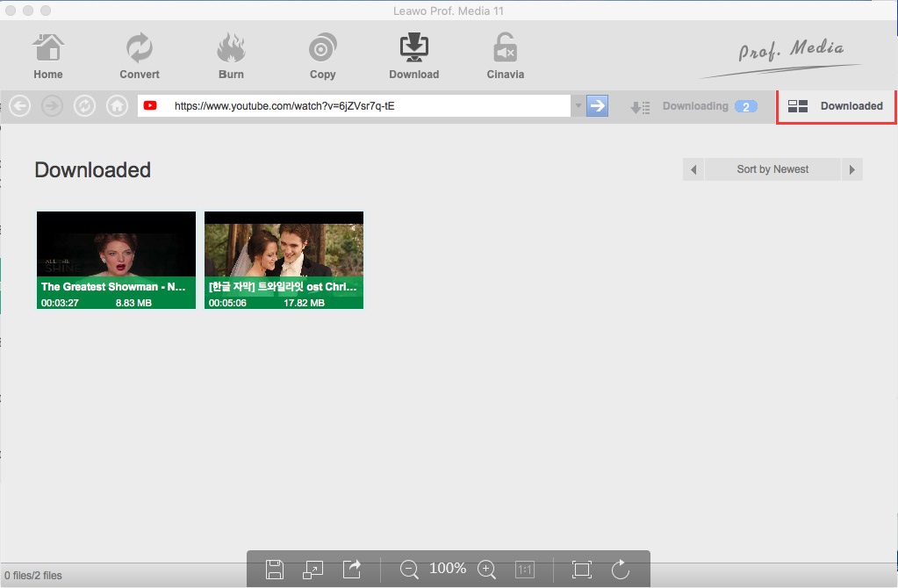Switch to next sort option arrow
The width and height of the screenshot is (898, 588).
(851, 169)
